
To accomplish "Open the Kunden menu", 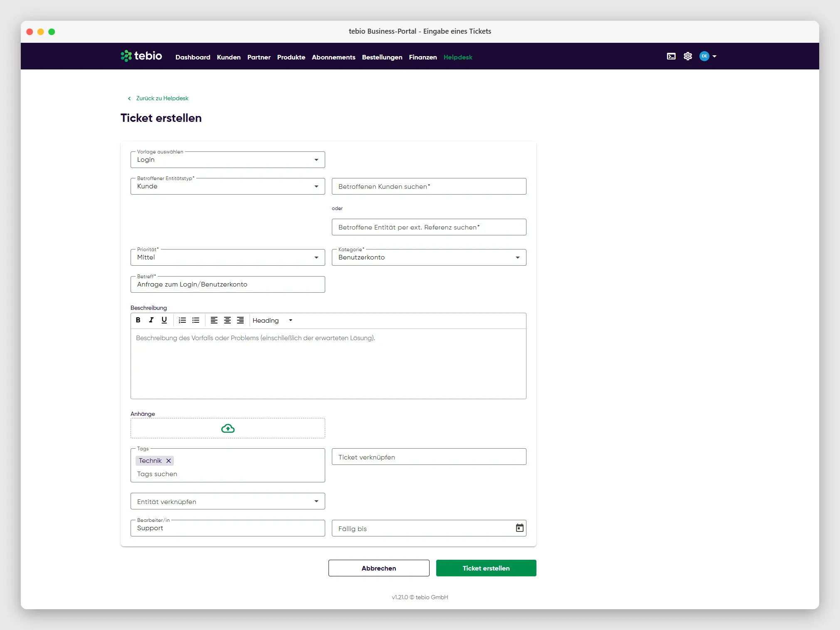I will (x=229, y=57).
